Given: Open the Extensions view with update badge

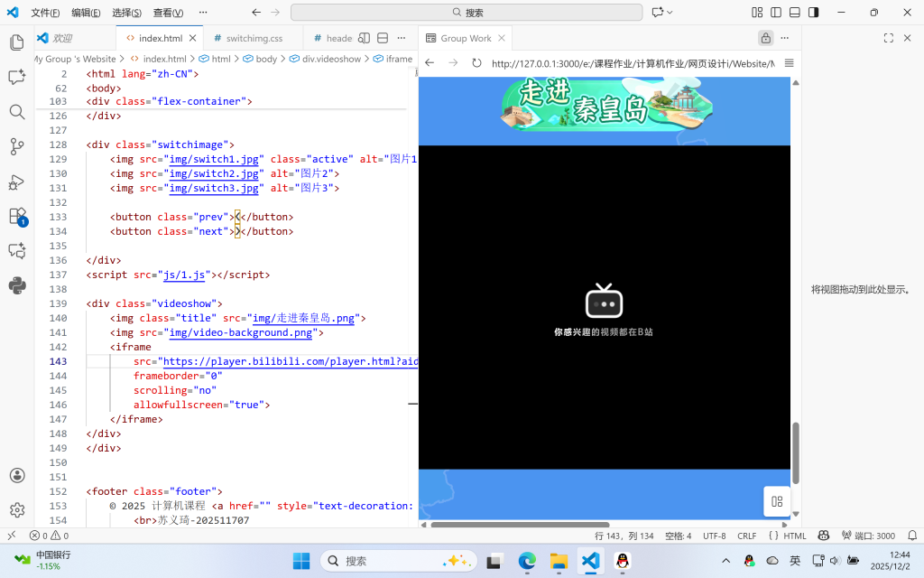Looking at the screenshot, I should tap(17, 217).
